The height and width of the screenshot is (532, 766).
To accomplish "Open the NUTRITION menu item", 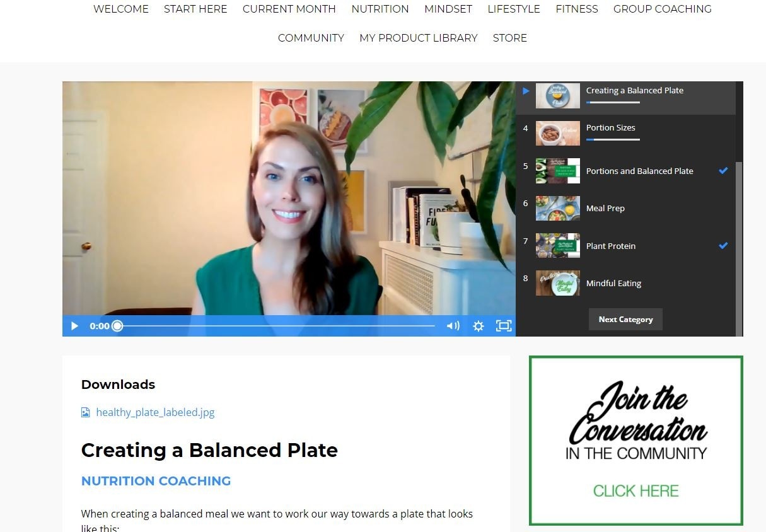I will pyautogui.click(x=380, y=9).
